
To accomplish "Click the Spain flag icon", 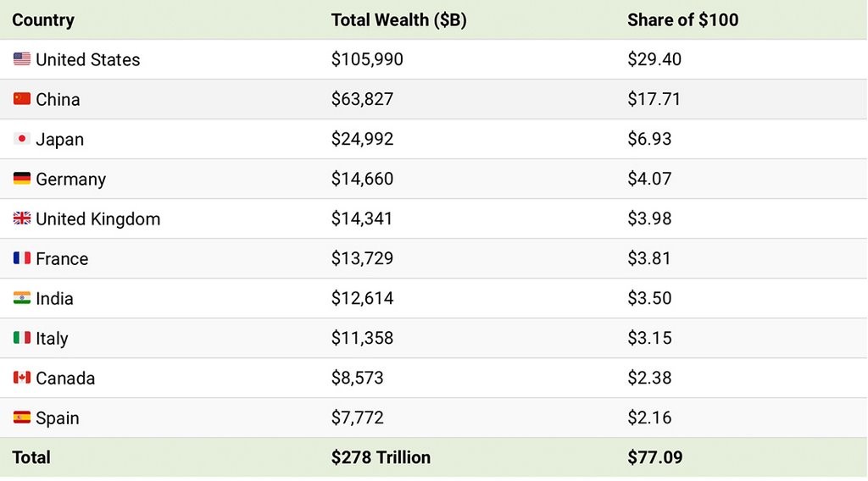I will (22, 417).
